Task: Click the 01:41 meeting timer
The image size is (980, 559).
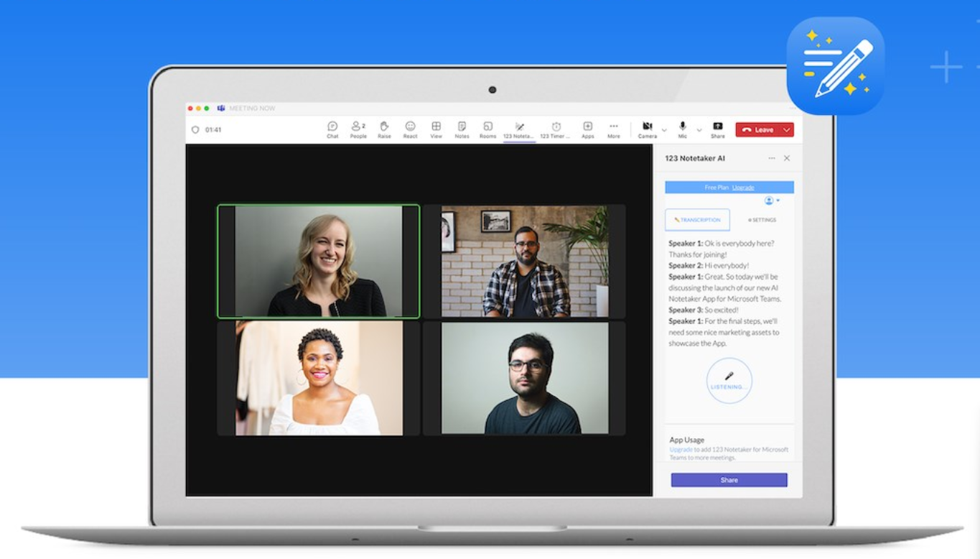Action: (213, 130)
